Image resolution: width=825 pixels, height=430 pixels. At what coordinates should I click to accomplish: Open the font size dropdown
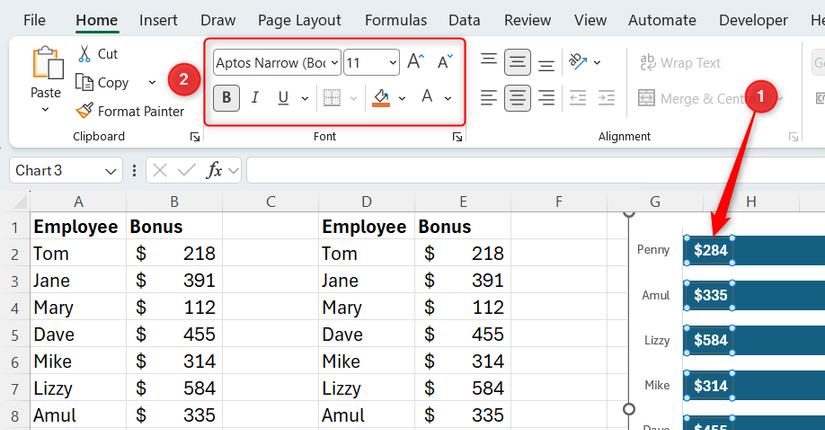[x=393, y=63]
